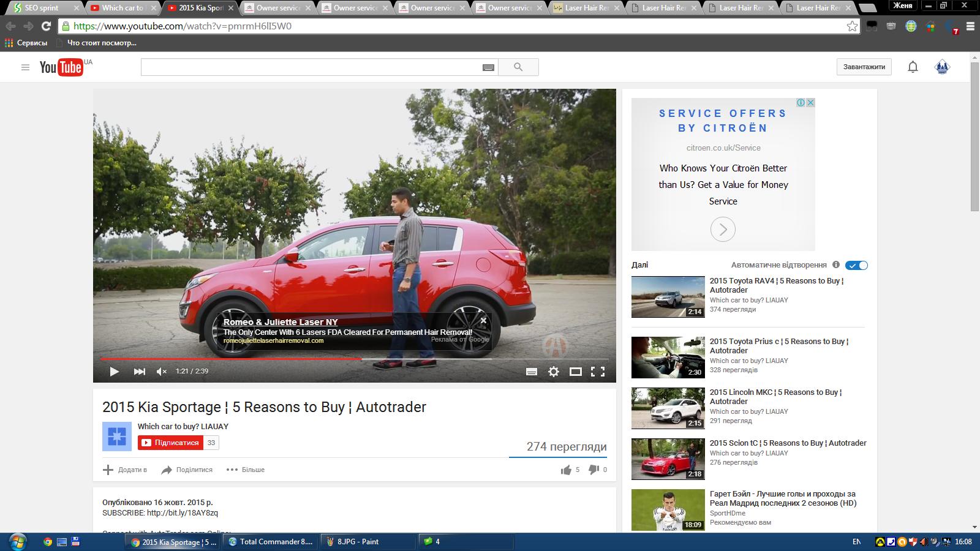Open the 2015 Toyota RAV4 thumbnail
This screenshot has width=980, height=551.
coord(668,297)
